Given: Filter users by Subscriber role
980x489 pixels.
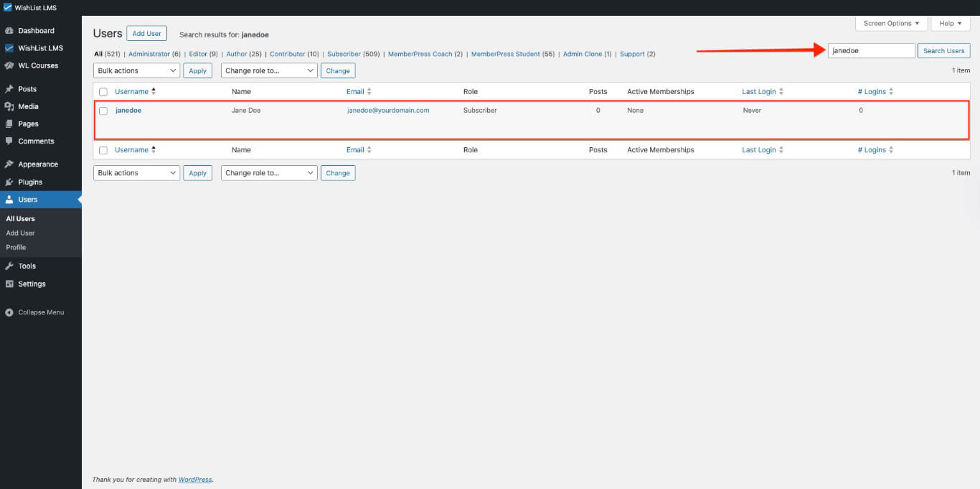Looking at the screenshot, I should point(344,54).
